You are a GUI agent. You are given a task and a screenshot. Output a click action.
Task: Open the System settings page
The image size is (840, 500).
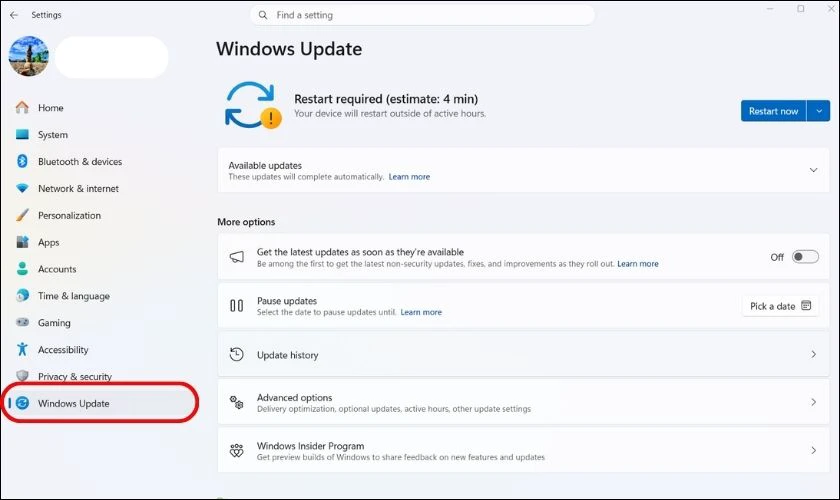[x=52, y=135]
